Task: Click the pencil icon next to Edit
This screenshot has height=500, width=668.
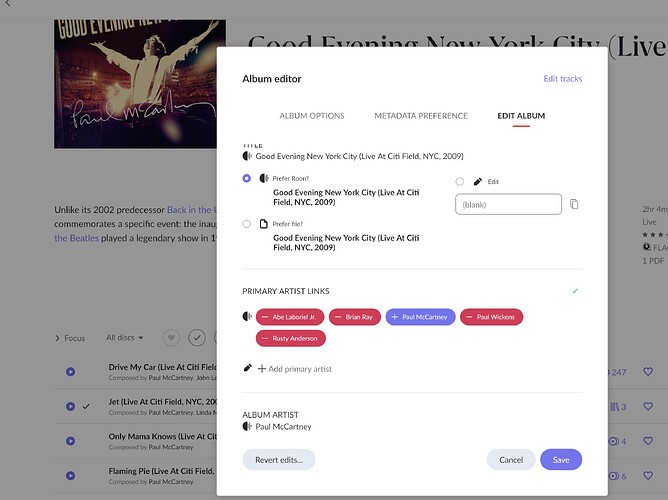Action: coord(478,181)
